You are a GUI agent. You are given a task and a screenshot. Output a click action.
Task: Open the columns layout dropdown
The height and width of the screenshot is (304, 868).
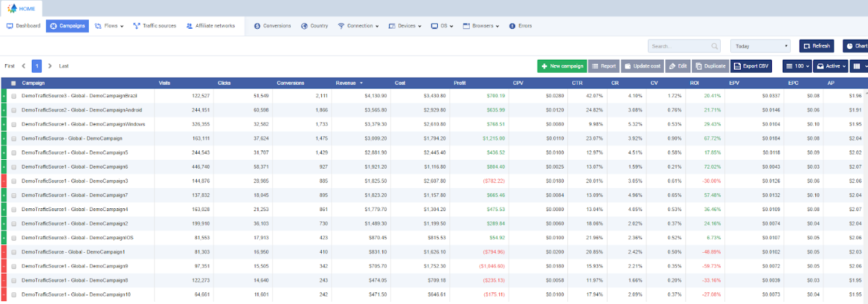click(x=858, y=66)
